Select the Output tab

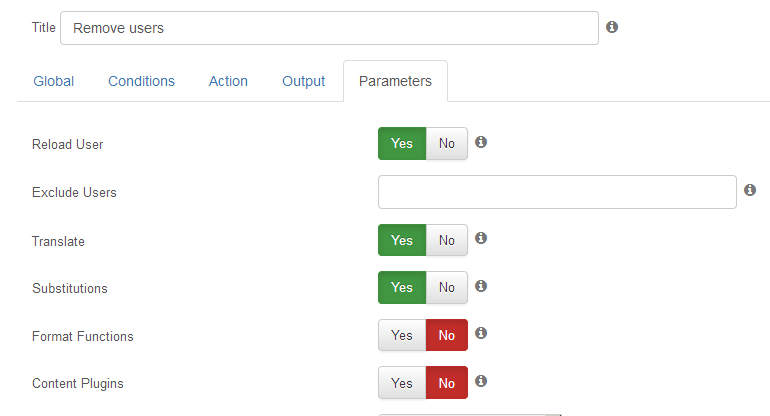[x=303, y=81]
